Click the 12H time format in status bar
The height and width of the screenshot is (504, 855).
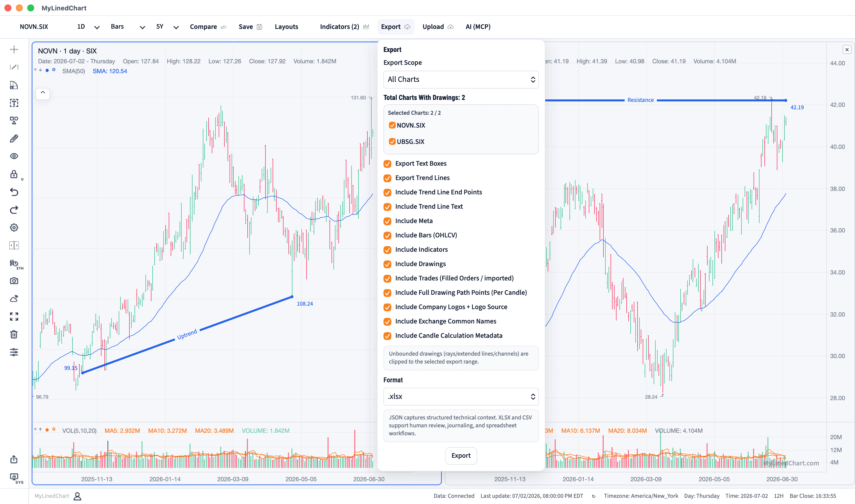[778, 496]
